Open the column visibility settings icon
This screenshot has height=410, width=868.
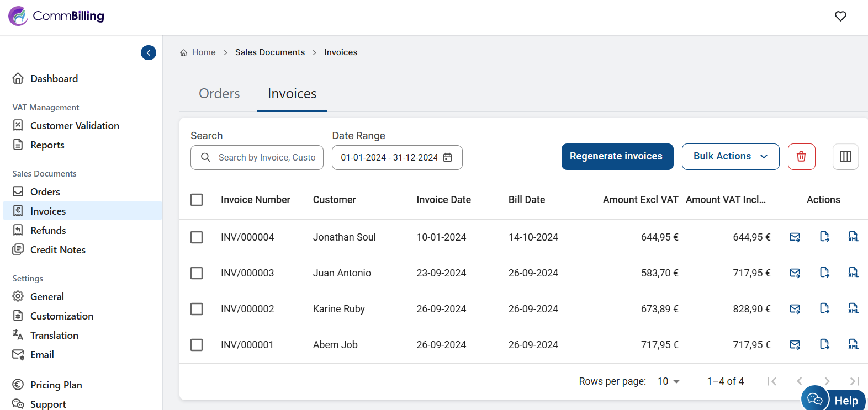point(845,157)
